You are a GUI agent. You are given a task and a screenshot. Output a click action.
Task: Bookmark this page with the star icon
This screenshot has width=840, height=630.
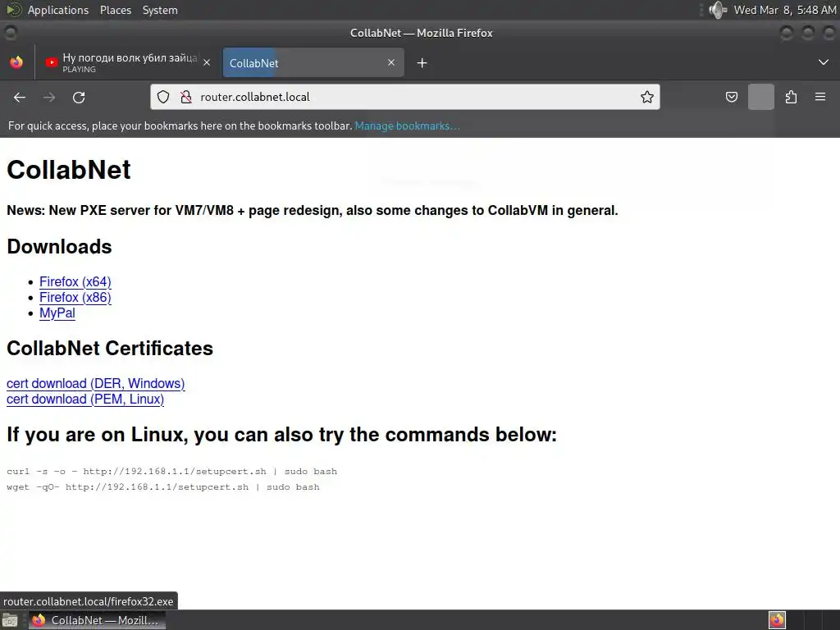tap(647, 97)
